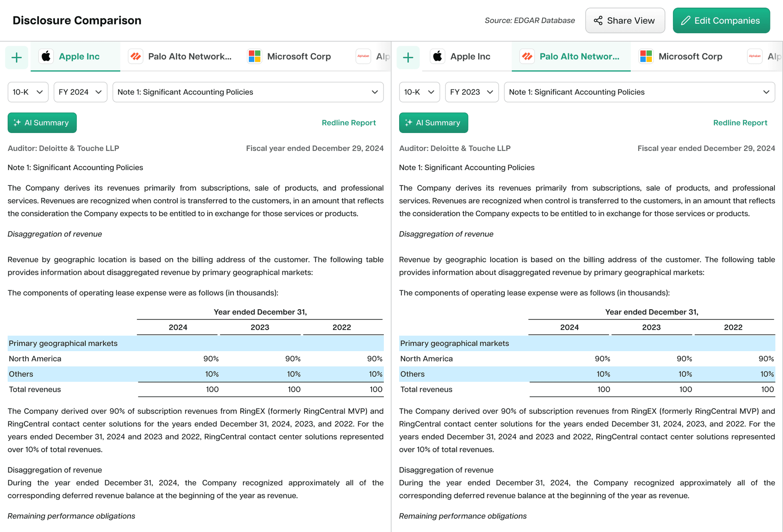Expand left Note 1 section selector
The image size is (783, 532).
(248, 92)
